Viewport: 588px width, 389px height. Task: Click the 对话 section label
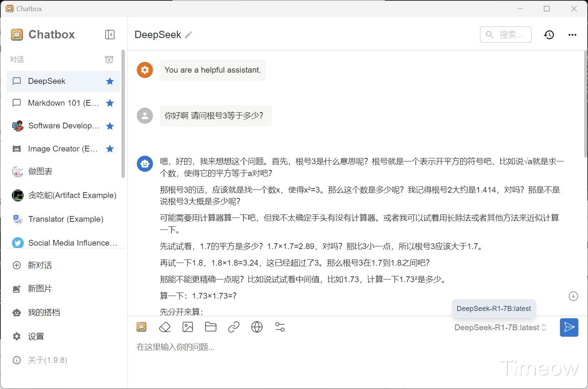click(17, 60)
